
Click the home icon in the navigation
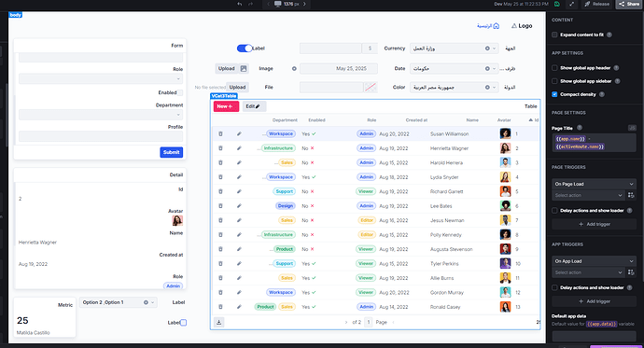tap(497, 26)
